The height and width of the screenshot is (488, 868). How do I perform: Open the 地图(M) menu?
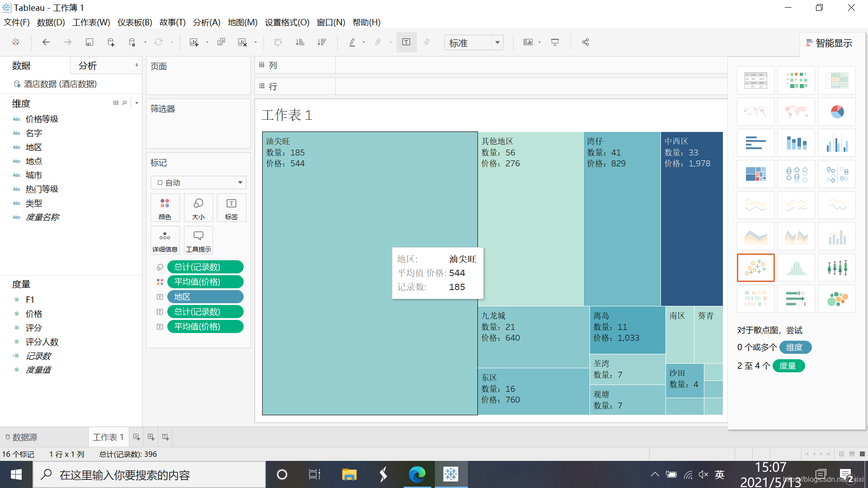242,22
